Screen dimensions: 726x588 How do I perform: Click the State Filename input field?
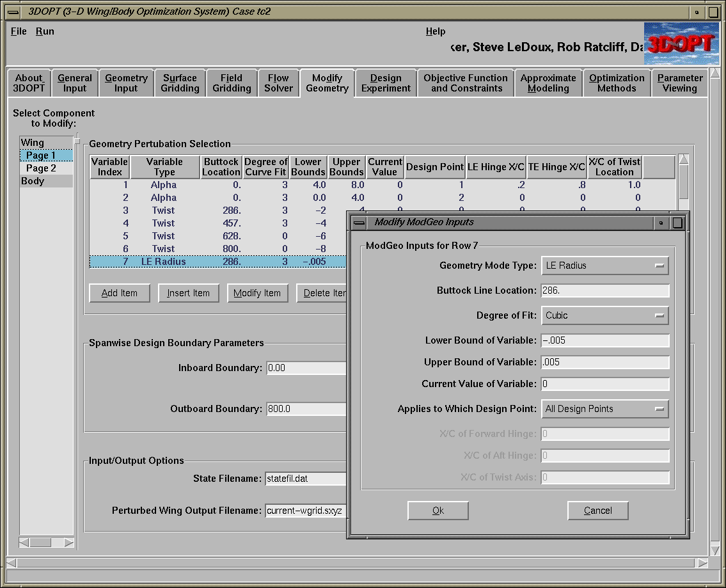coord(306,479)
